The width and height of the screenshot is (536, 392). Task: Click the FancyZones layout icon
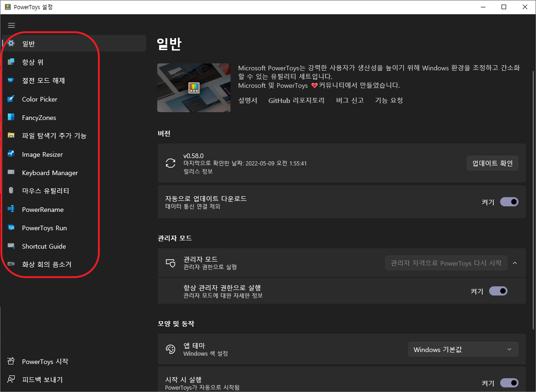point(11,117)
